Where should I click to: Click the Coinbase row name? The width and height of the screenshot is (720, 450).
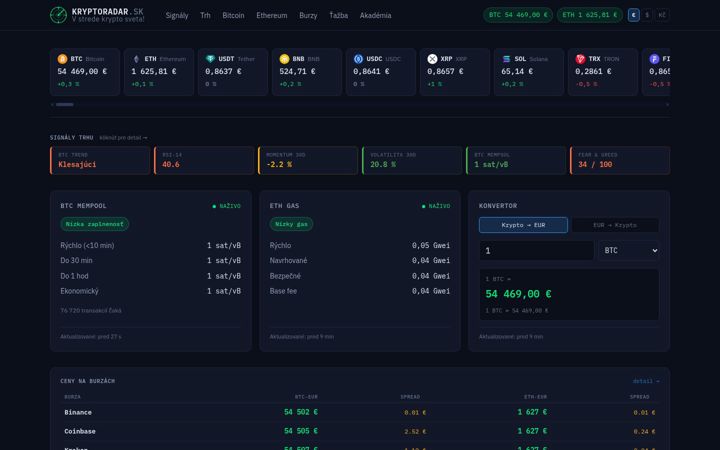pos(80,431)
